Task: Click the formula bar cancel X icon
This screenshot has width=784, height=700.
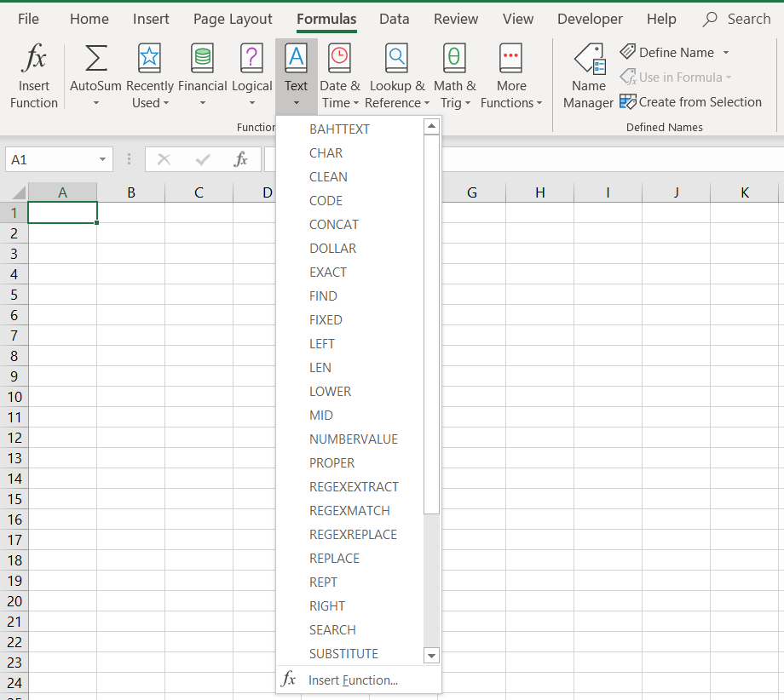Action: pos(164,159)
